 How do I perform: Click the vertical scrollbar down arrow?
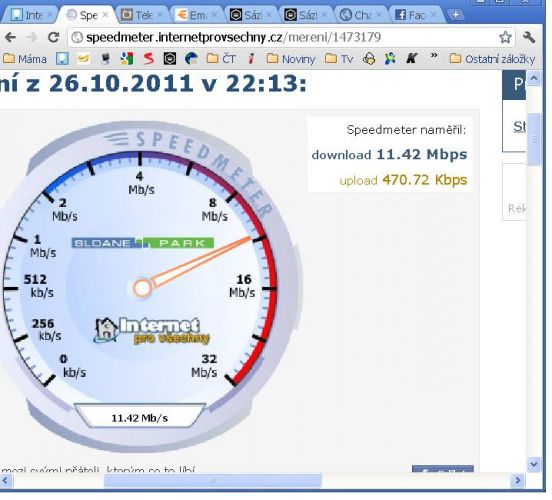(534, 464)
